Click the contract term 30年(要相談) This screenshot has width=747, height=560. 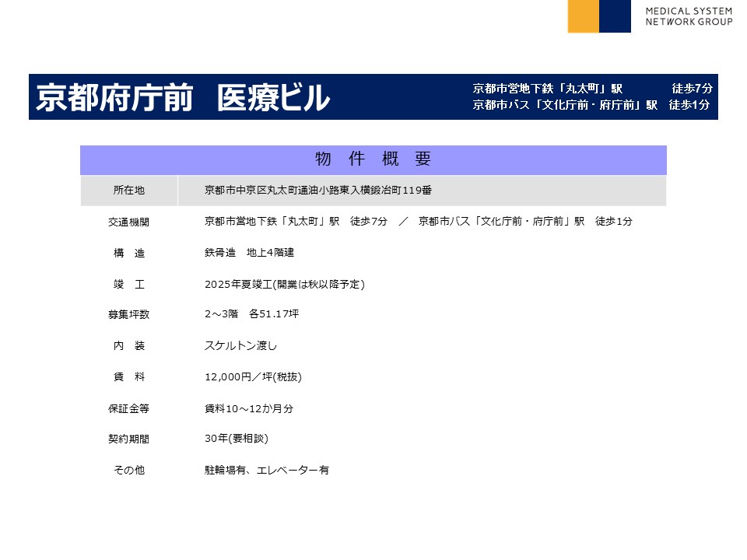(236, 439)
